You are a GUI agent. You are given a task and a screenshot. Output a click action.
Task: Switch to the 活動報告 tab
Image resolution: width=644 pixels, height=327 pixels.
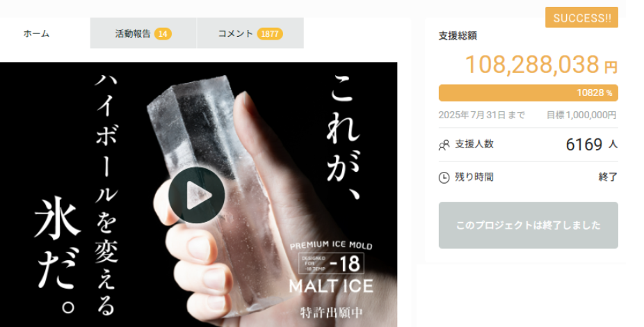(x=143, y=33)
